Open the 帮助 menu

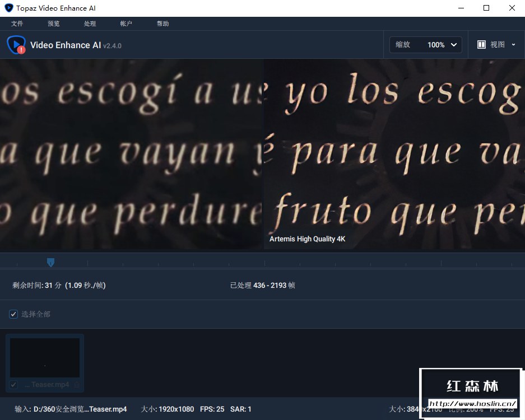point(162,24)
